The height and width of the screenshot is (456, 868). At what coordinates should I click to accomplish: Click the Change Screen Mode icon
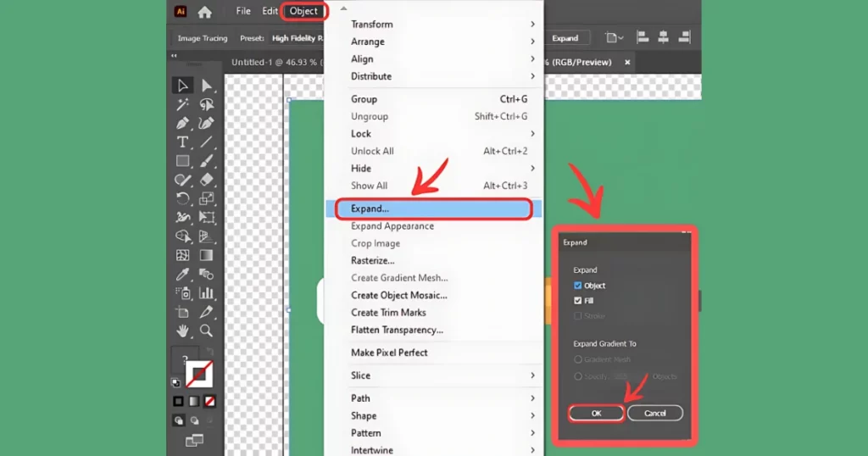194,441
